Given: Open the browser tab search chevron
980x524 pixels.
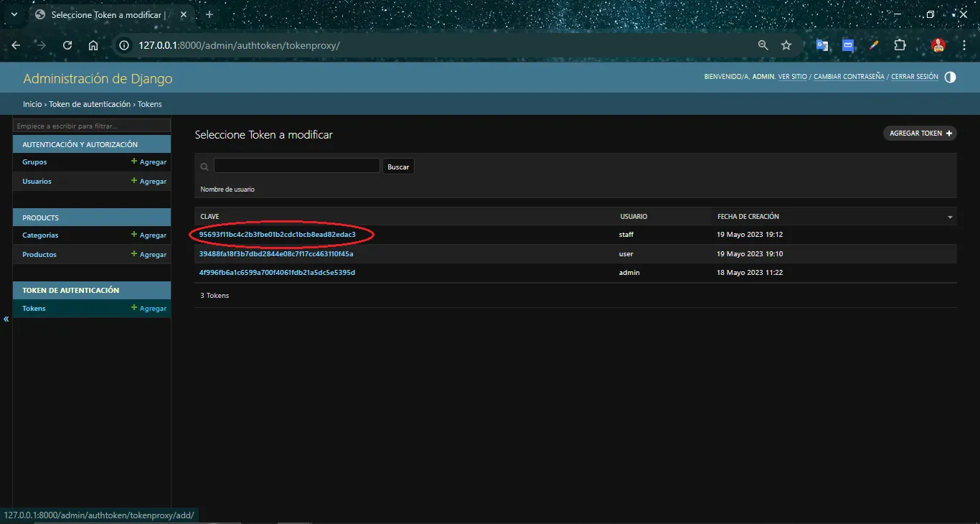Looking at the screenshot, I should (14, 14).
